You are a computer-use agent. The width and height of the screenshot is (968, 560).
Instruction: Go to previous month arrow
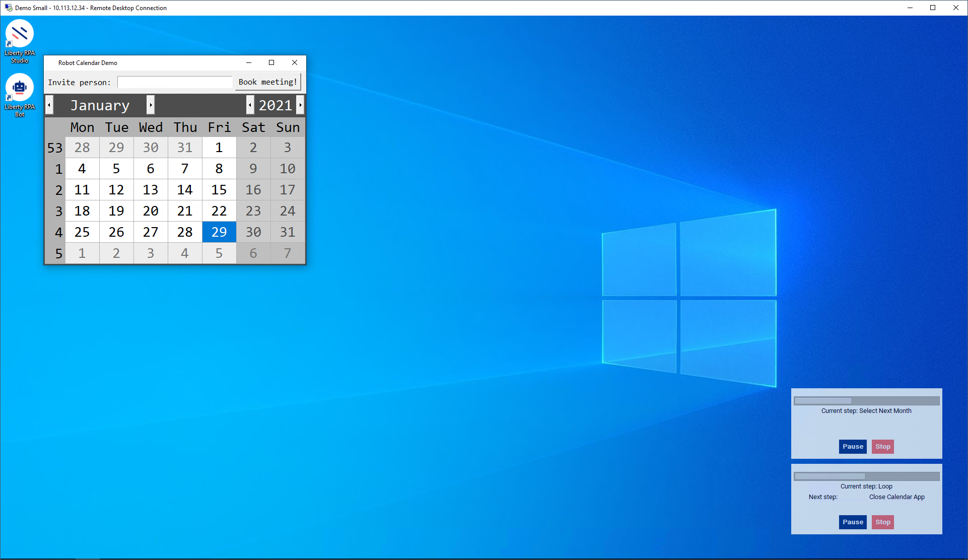coord(49,105)
